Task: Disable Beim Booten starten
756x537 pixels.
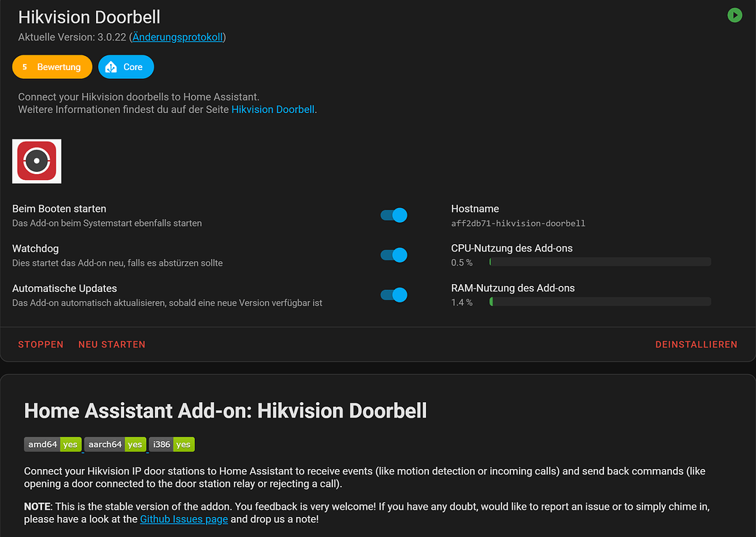Action: (392, 215)
